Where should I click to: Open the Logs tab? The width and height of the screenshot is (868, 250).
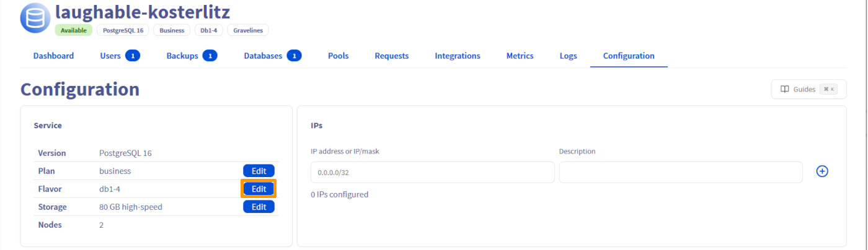568,56
